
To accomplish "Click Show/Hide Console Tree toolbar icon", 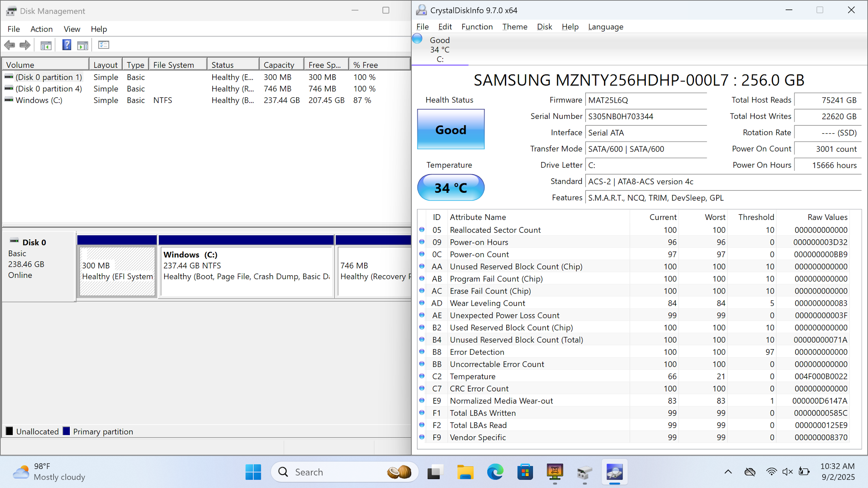I will click(46, 45).
